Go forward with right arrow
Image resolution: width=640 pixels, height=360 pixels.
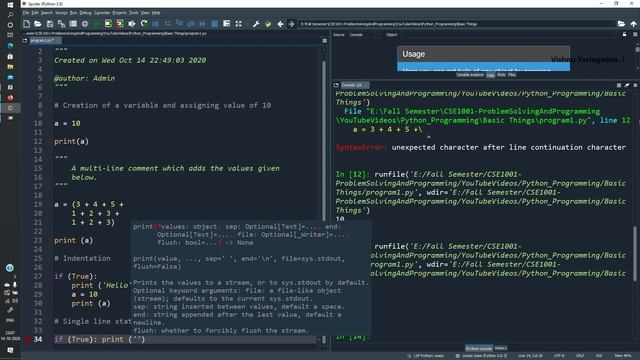(291, 24)
